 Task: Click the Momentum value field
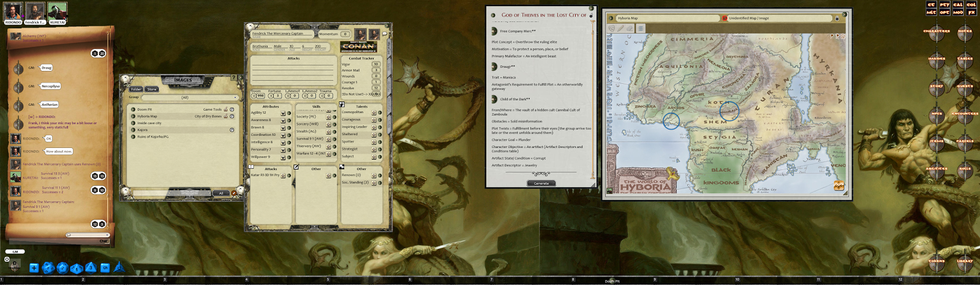tap(345, 34)
